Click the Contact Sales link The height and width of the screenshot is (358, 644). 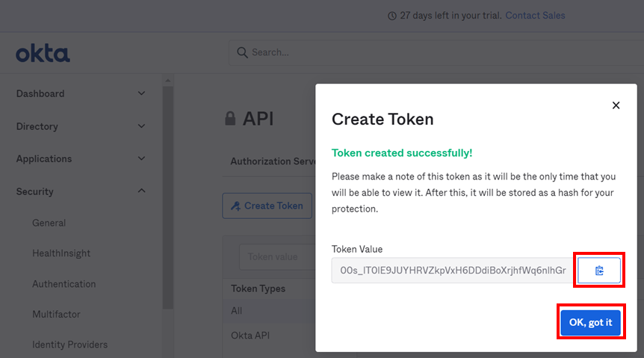click(x=535, y=15)
